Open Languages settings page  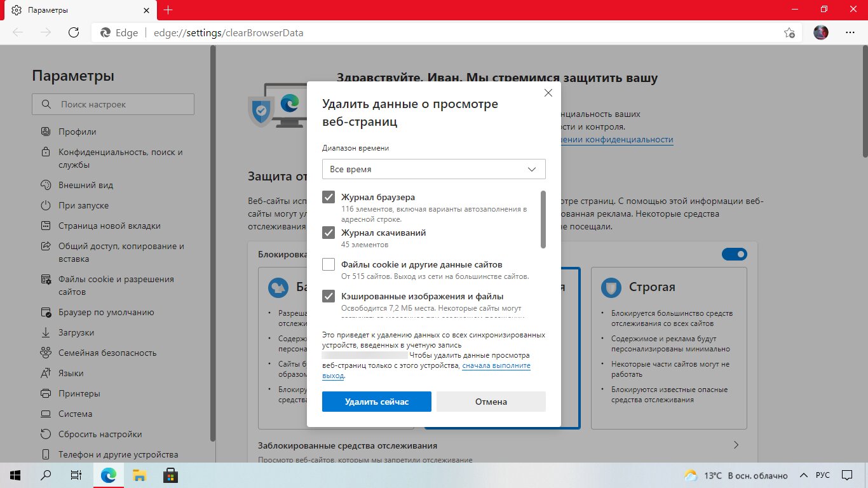tap(71, 373)
